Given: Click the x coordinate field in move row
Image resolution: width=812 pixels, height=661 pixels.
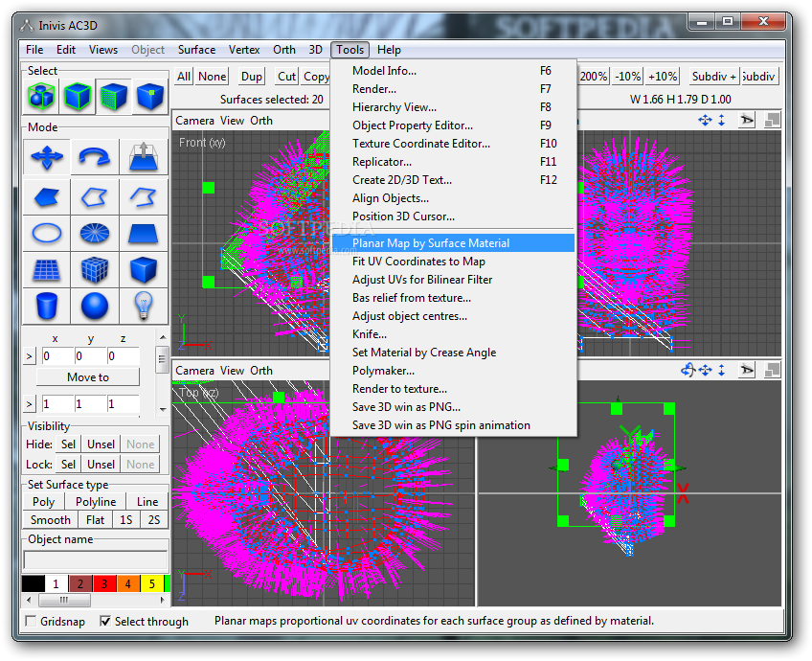Looking at the screenshot, I should pos(56,355).
